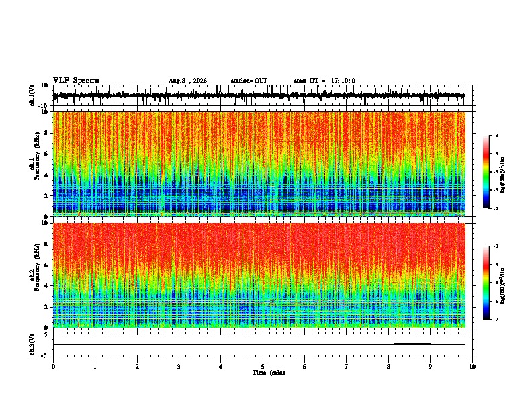Click the ch.2 "Frequency (kHz)" axis label

pyautogui.click(x=36, y=267)
